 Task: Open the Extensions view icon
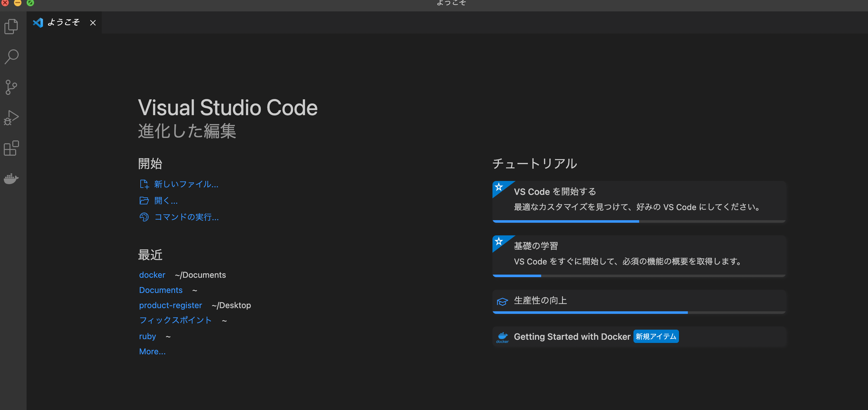11,148
